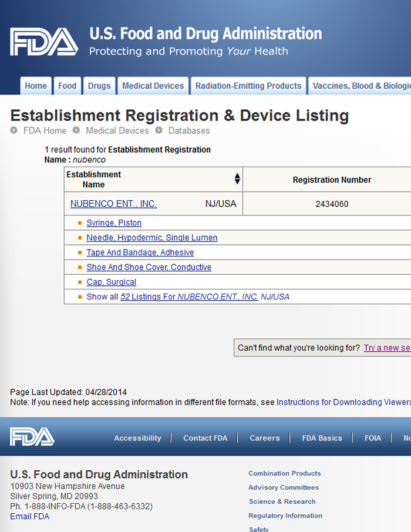The height and width of the screenshot is (532, 411).
Task: Click the FDA logo in footer bar
Action: [32, 437]
